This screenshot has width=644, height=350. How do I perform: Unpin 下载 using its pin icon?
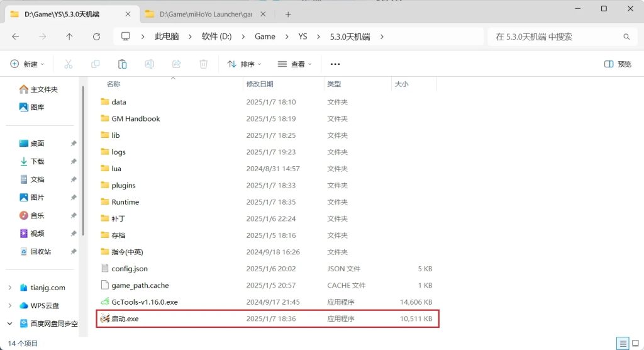coord(74,161)
